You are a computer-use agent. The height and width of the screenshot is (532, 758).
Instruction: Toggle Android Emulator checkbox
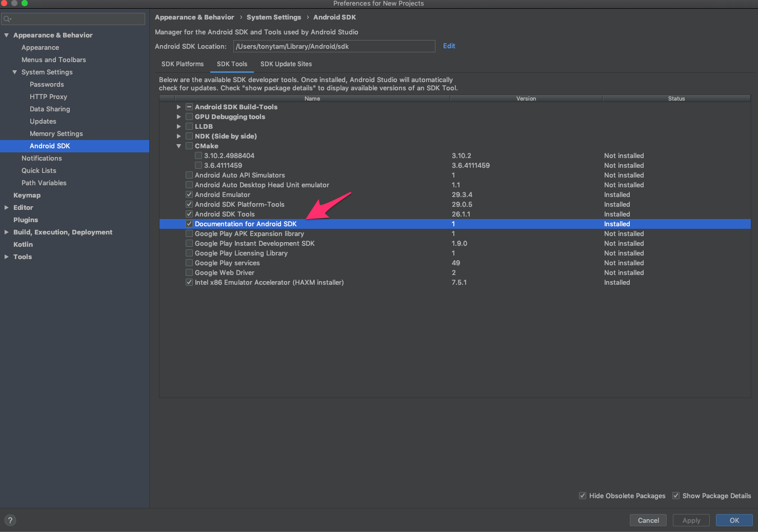(189, 194)
